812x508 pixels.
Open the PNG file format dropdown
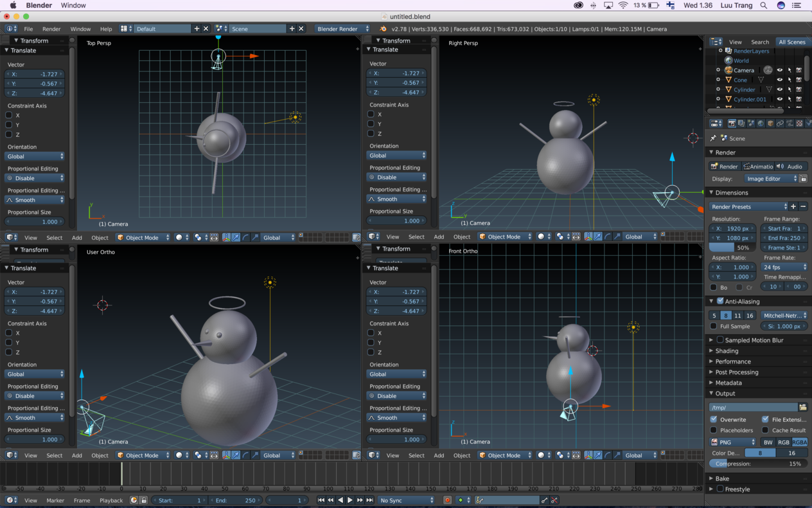click(733, 442)
